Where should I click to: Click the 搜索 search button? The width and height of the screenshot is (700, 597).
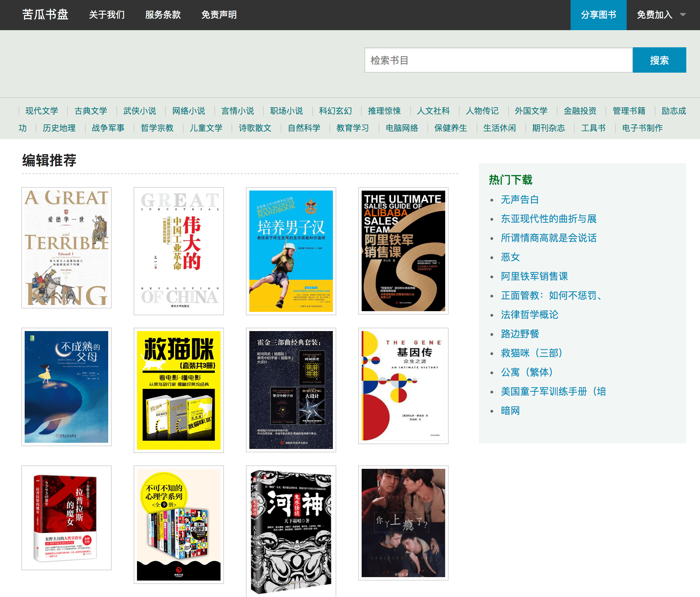pyautogui.click(x=659, y=60)
